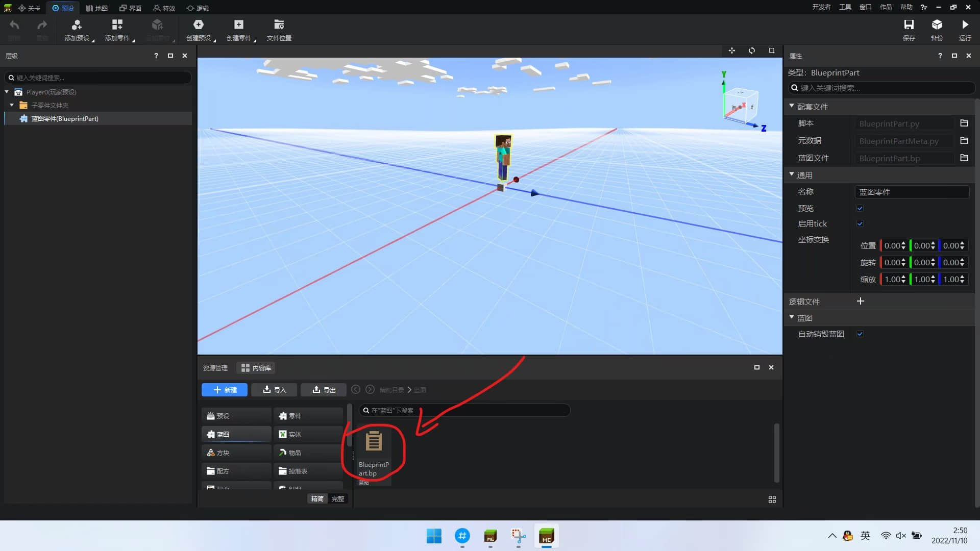Select the 物品 content category
The height and width of the screenshot is (551, 980).
coord(308,453)
